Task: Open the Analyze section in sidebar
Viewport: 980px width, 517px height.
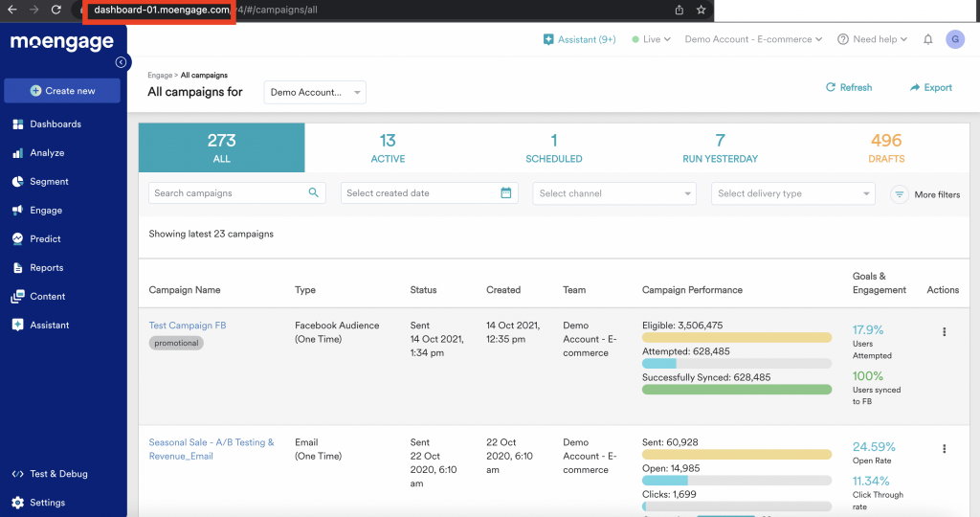Action: click(x=47, y=153)
